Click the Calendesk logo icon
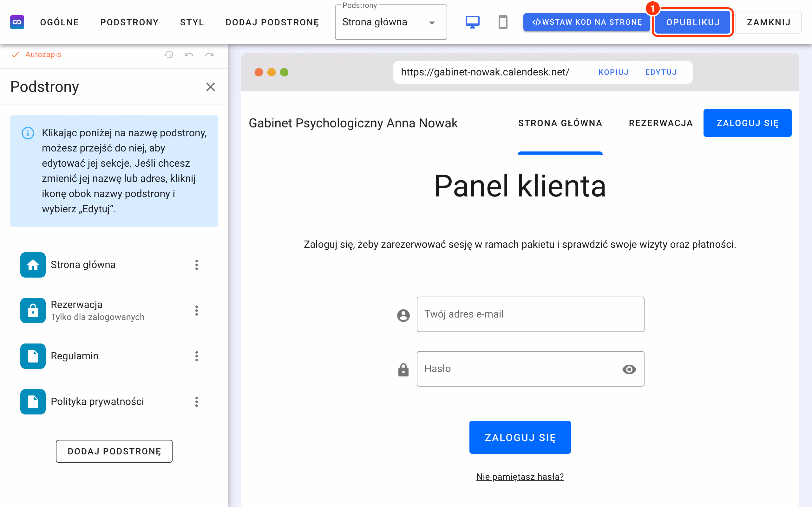 (x=17, y=22)
